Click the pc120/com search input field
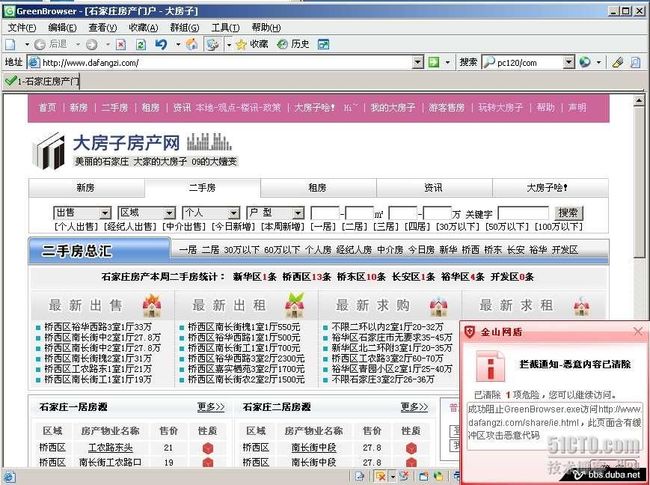Screen dimensions: 650x485 [x=530, y=63]
